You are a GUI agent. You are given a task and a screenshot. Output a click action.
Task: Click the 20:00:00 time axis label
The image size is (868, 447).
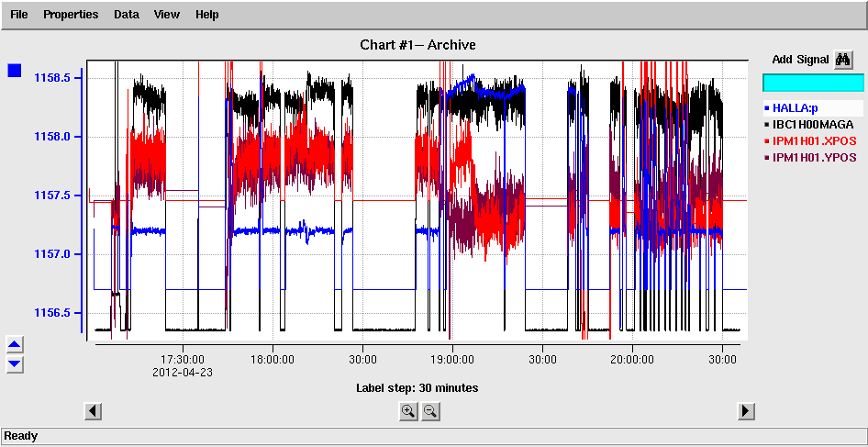pos(632,360)
